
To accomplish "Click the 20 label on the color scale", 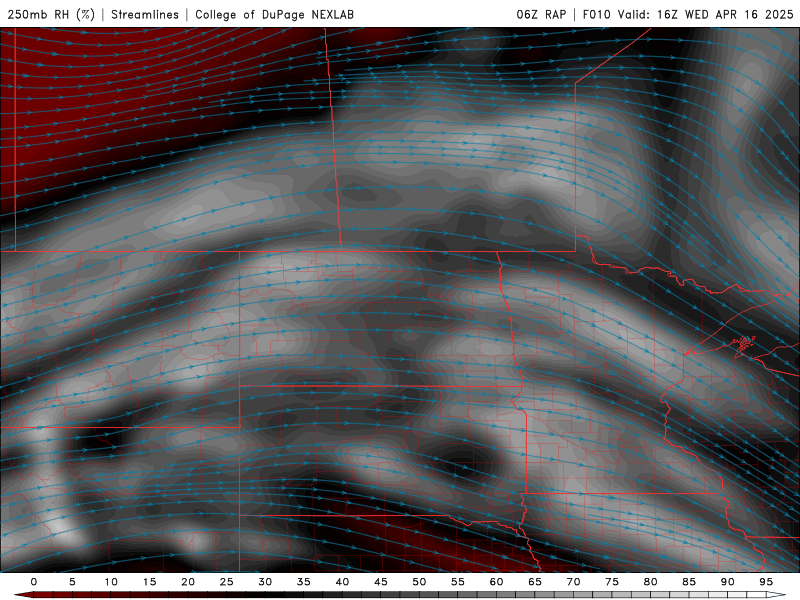I will coord(188,582).
